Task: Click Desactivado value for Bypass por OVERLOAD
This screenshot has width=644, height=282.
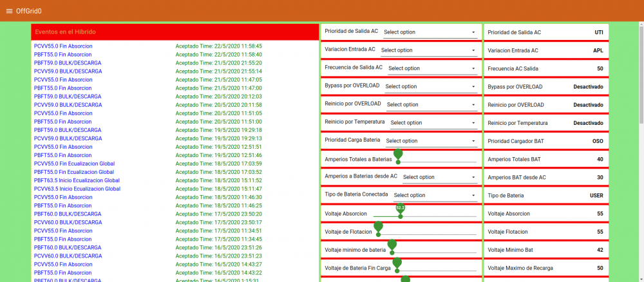Action: click(x=588, y=87)
